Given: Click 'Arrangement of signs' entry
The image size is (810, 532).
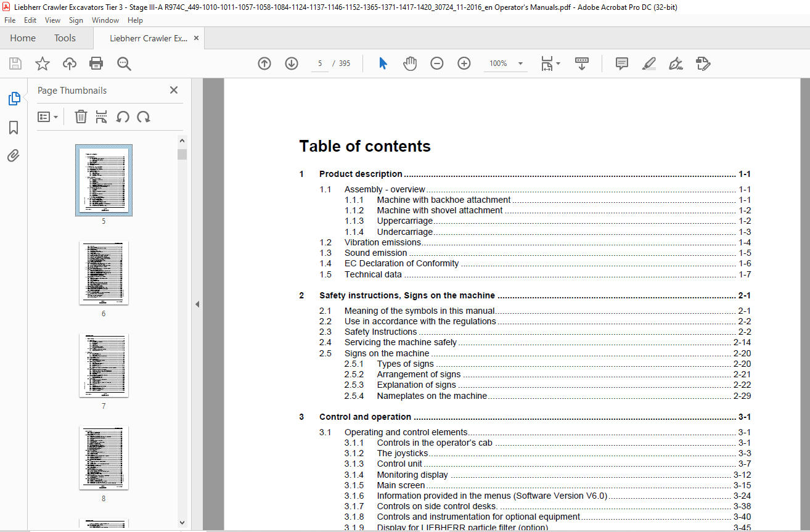Looking at the screenshot, I should (419, 374).
